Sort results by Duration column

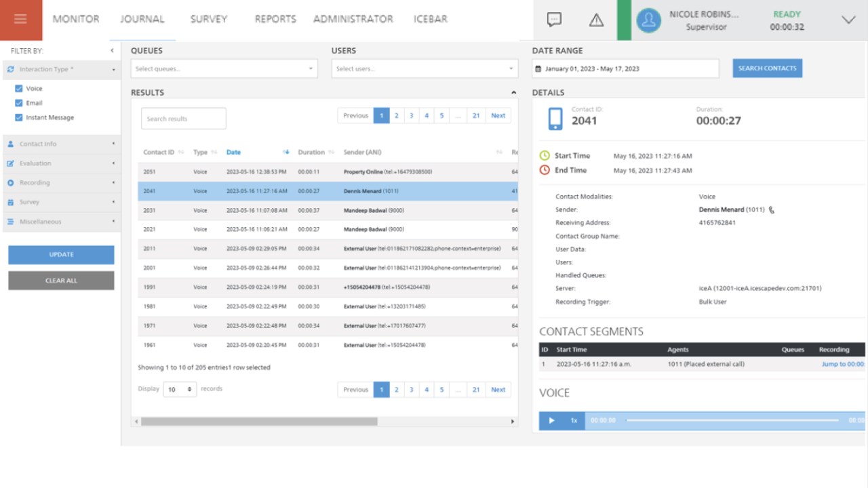(x=316, y=152)
